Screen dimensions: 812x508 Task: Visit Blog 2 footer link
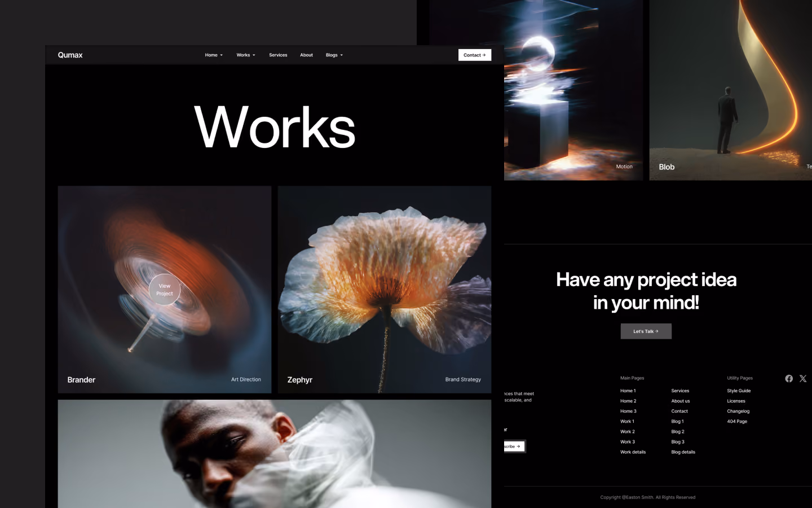click(x=678, y=431)
